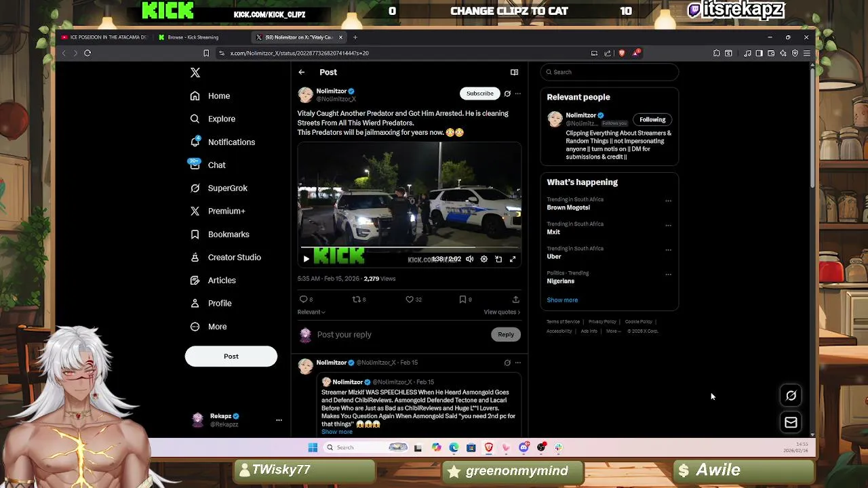Open options for Brown Mogotsi trend
Viewport: 868px width, 488px height.
click(669, 201)
